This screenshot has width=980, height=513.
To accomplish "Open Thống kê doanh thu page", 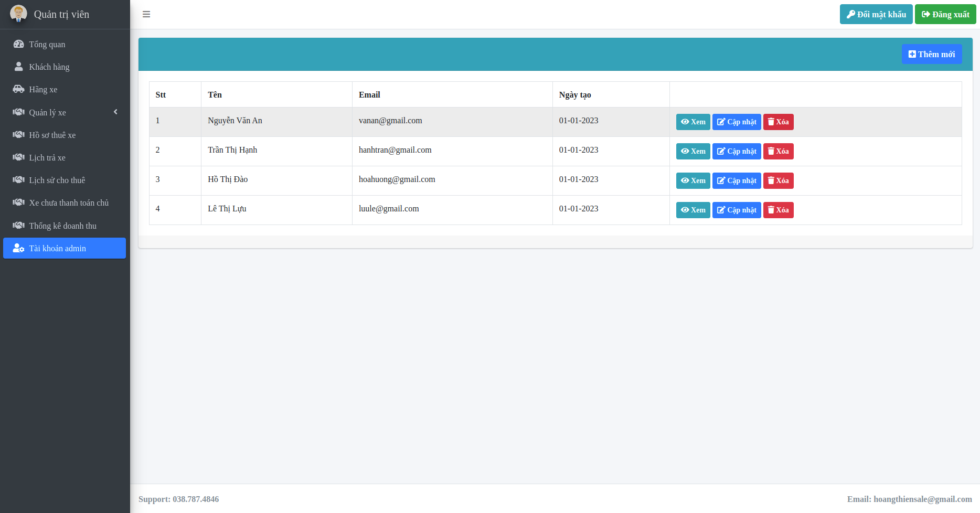I will 62,226.
